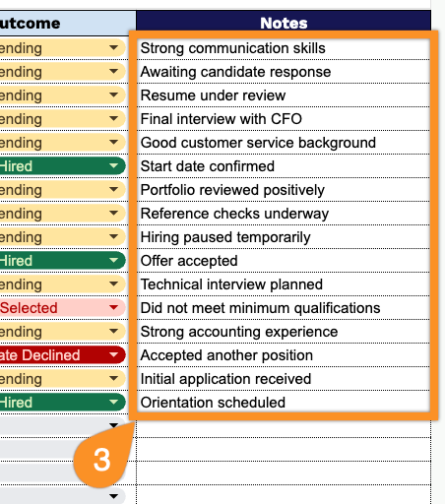
Task: Select the Accepted another position cell
Action: pos(284,355)
